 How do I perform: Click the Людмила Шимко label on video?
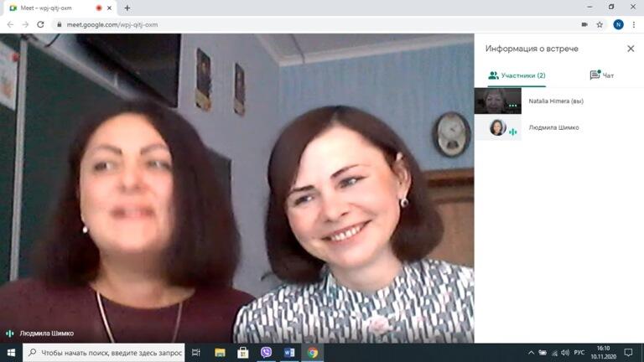point(47,334)
